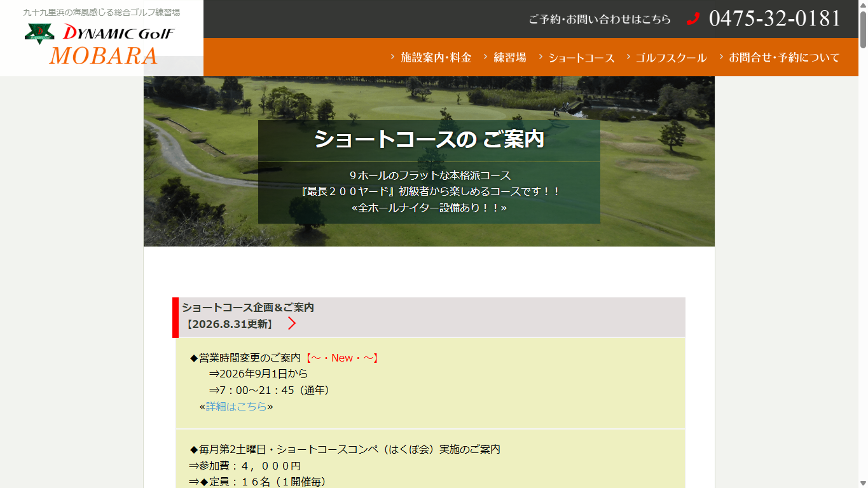Screen dimensions: 868x488
Task: Click phone number 0475-32-0181
Action: (775, 18)
